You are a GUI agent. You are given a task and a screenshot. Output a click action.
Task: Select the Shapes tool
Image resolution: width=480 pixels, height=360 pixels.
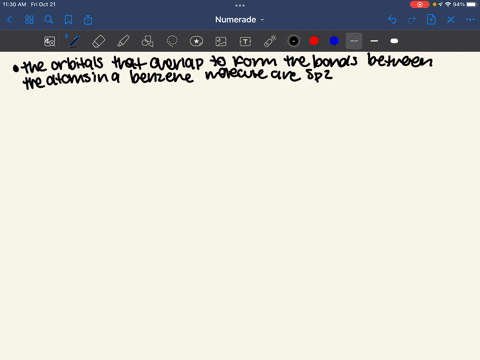147,41
